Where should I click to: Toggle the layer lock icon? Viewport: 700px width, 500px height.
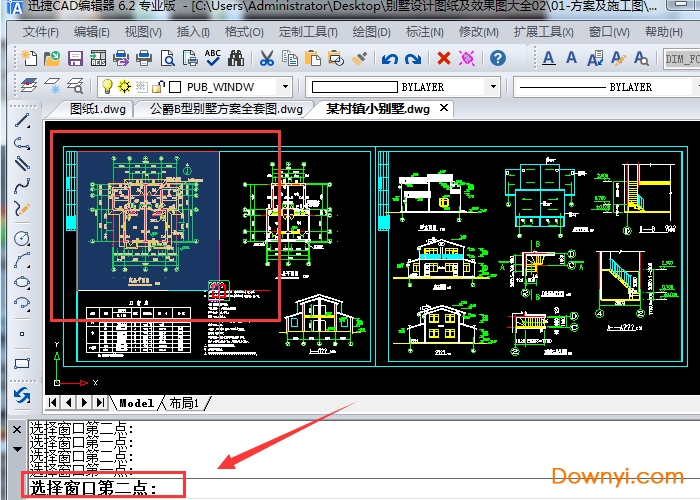tap(158, 87)
